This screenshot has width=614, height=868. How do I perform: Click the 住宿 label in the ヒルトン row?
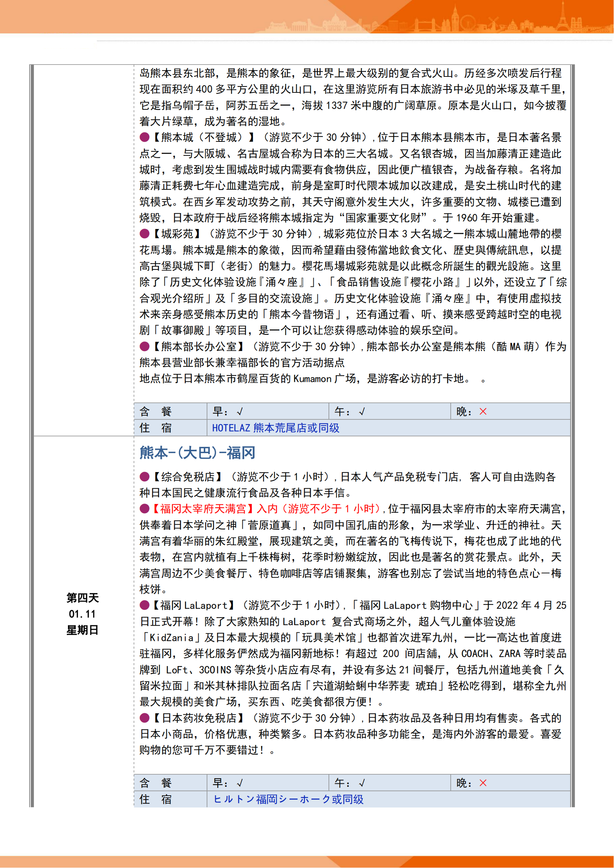point(156,799)
